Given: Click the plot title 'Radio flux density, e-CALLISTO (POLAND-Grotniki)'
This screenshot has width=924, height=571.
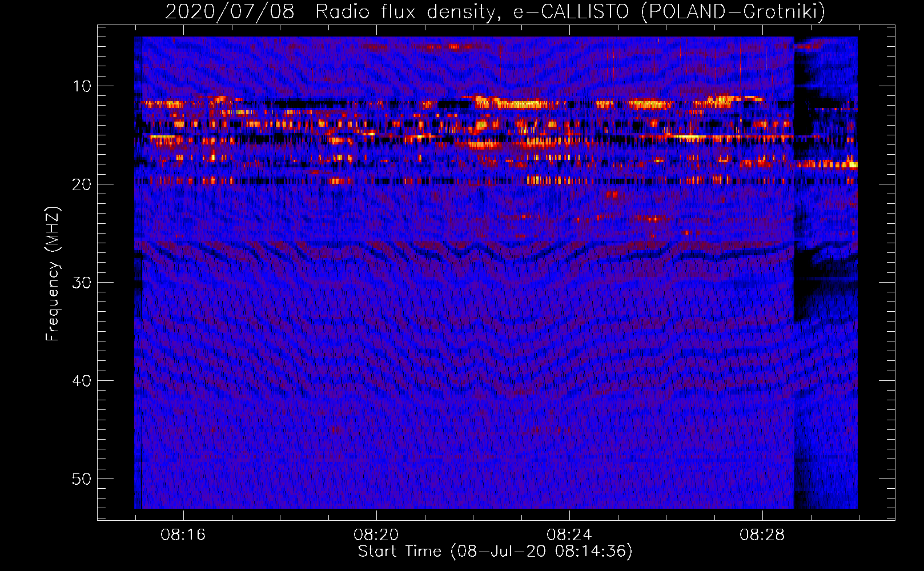Looking at the screenshot, I should click(570, 11).
